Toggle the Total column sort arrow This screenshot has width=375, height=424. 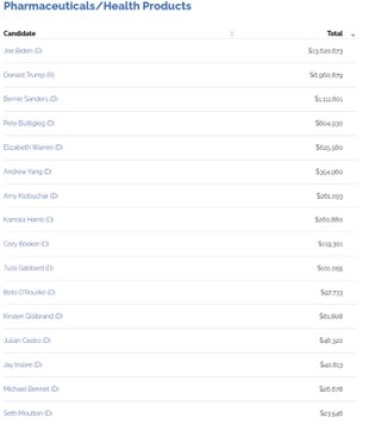[353, 35]
